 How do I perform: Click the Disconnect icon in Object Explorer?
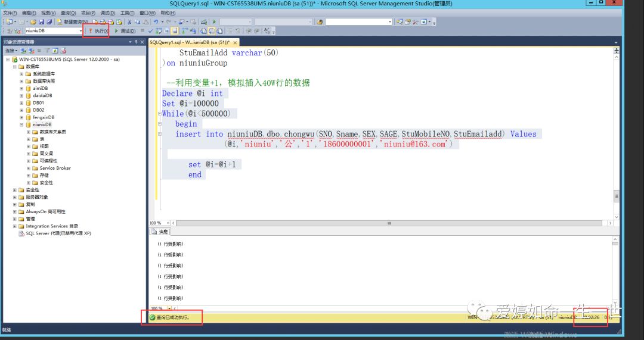point(31,51)
